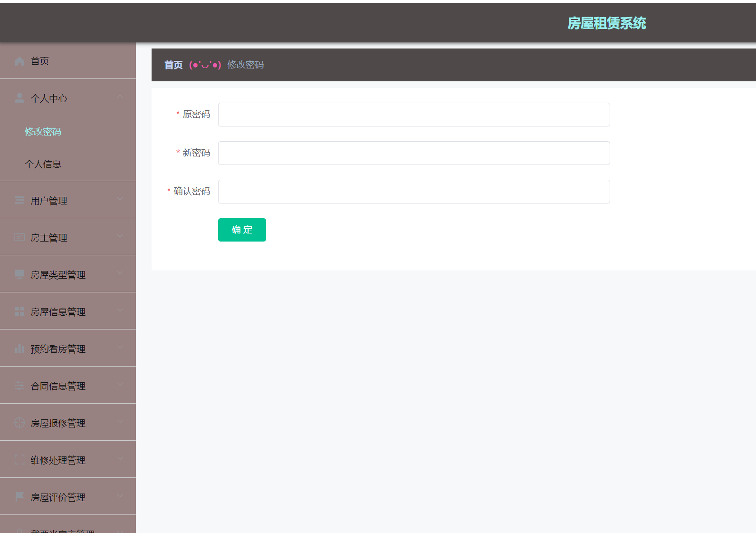Open the 房屋信息管理 menu label
Screen dimensions: 756x533
click(58, 312)
